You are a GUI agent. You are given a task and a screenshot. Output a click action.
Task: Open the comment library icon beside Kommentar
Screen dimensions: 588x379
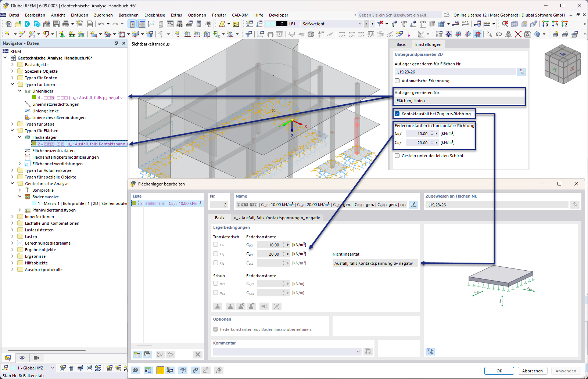pos(367,351)
